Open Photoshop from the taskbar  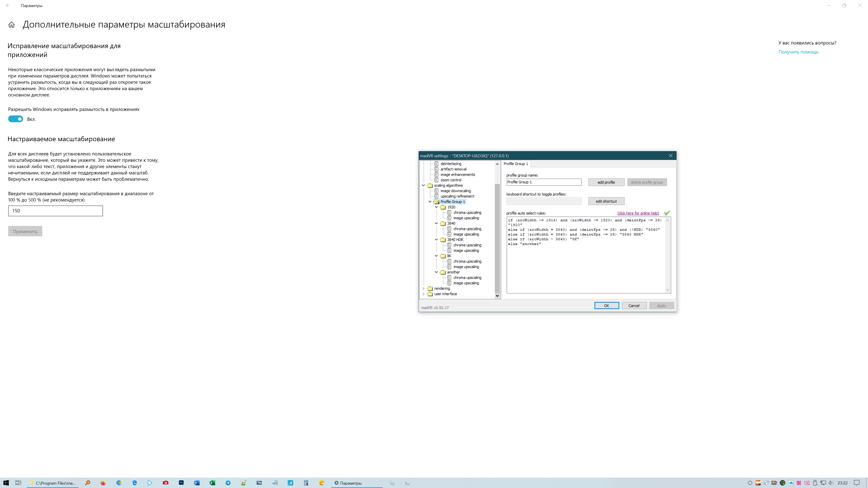[x=181, y=483]
